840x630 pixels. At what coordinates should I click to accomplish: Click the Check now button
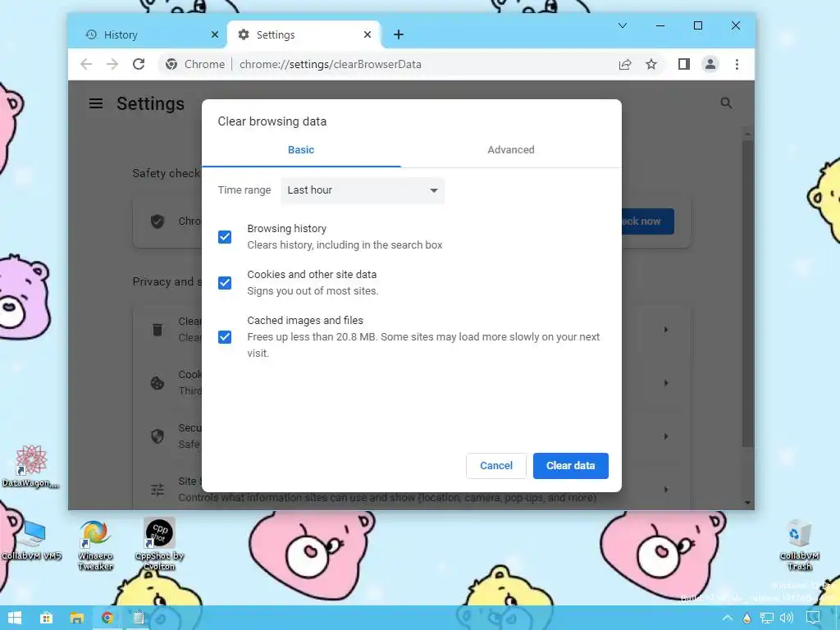point(647,221)
